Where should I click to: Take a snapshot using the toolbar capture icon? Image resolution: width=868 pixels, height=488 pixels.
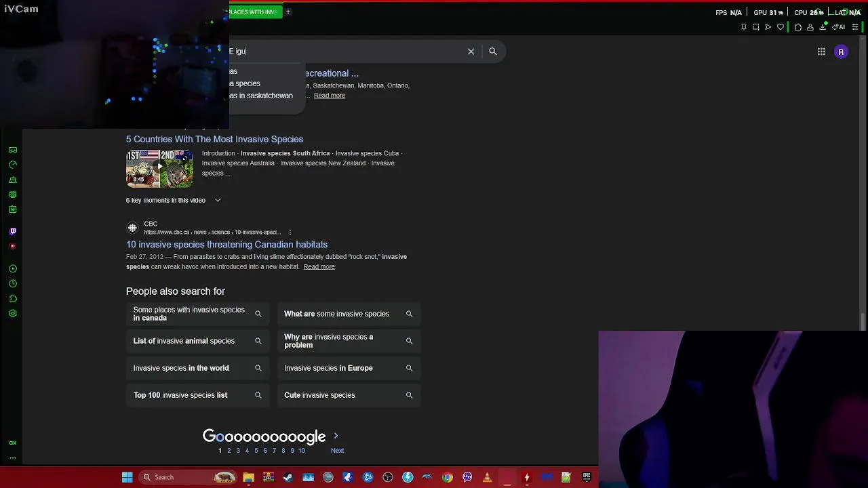[756, 27]
